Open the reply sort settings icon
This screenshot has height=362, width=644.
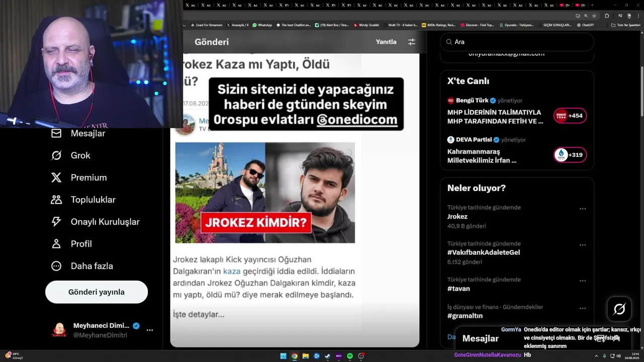click(412, 42)
